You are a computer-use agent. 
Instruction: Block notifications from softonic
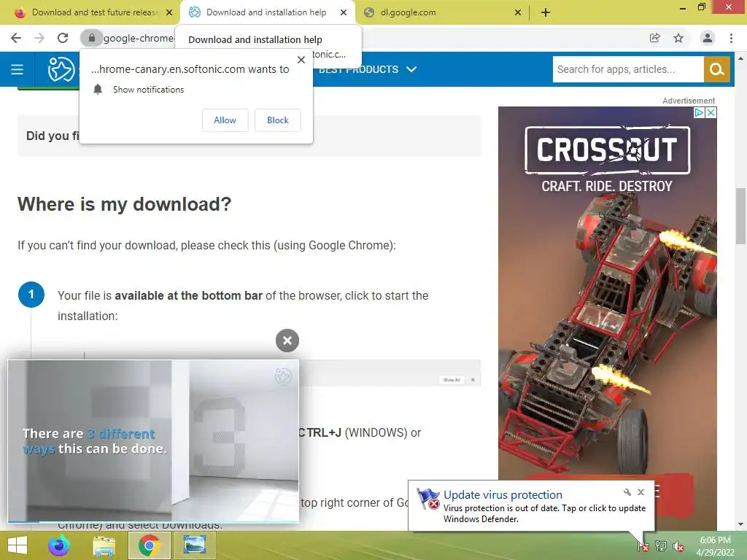(x=278, y=120)
